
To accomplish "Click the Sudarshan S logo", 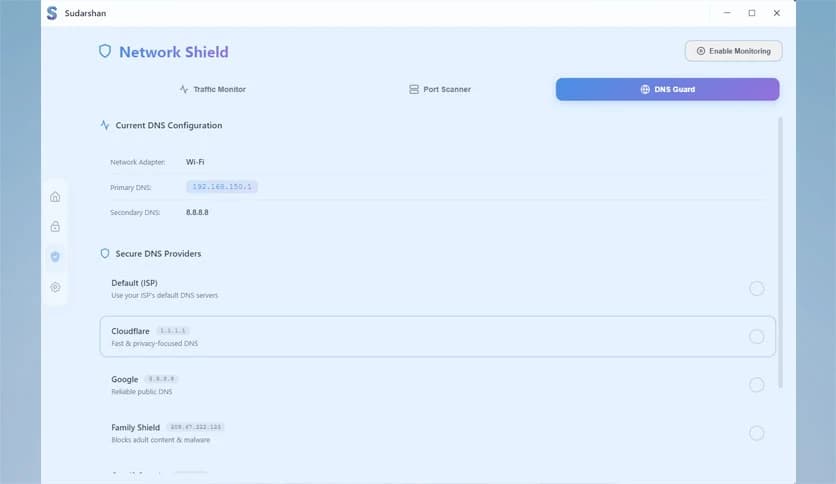I will click(x=52, y=13).
